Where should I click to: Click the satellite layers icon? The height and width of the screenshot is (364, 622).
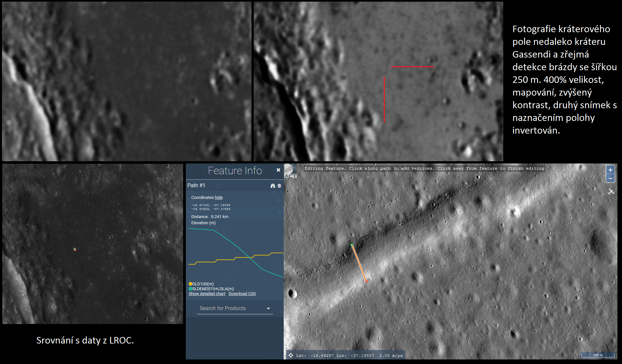(x=611, y=192)
